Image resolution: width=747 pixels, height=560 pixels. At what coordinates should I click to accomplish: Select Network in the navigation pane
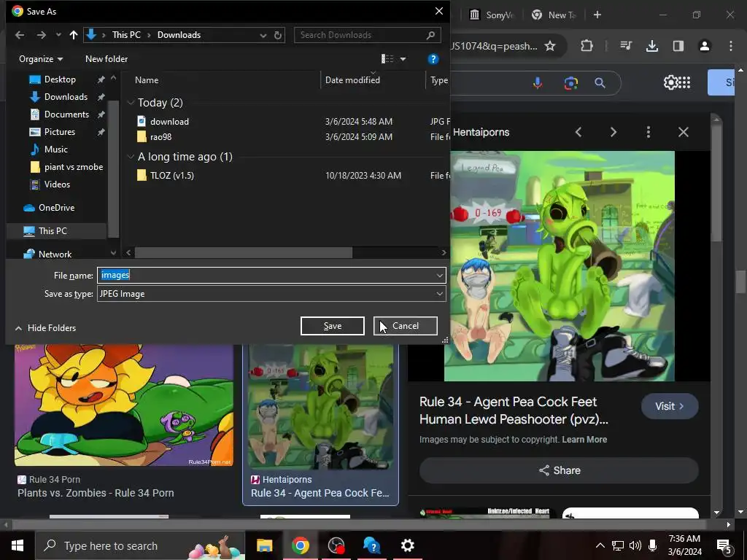pyautogui.click(x=55, y=254)
